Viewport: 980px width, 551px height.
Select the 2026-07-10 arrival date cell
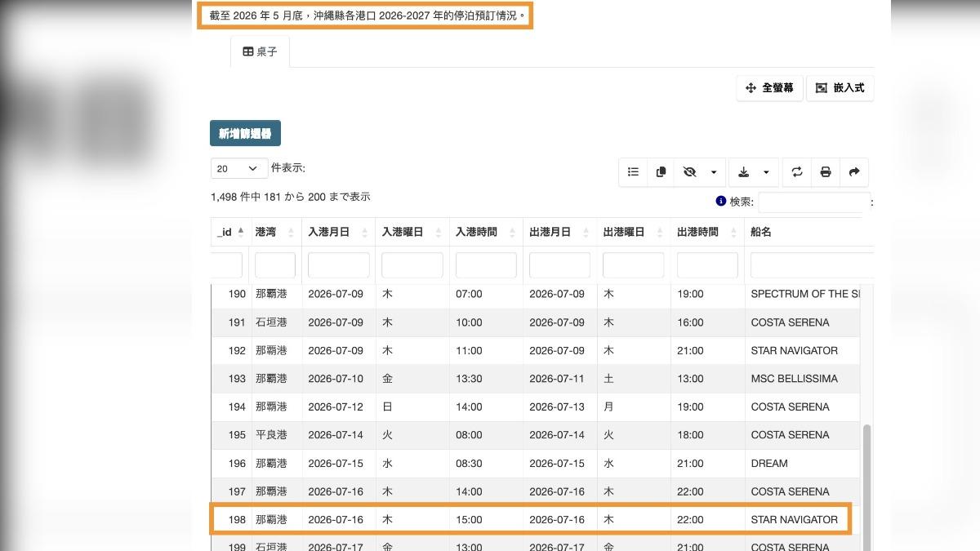click(339, 379)
